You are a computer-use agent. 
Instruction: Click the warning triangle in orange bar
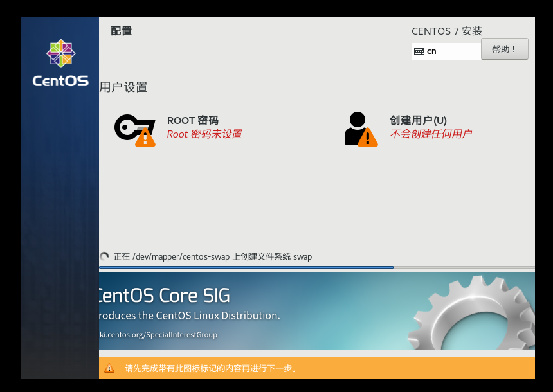tap(109, 368)
